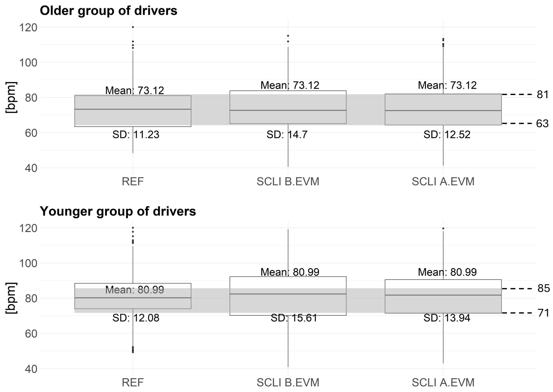
Task: Click the 'SD: 13.94' annotation
Action: click(x=447, y=318)
